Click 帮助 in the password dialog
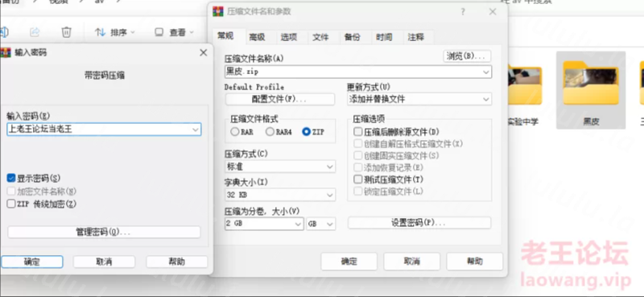Screen dimensions: 644x297 point(176,262)
